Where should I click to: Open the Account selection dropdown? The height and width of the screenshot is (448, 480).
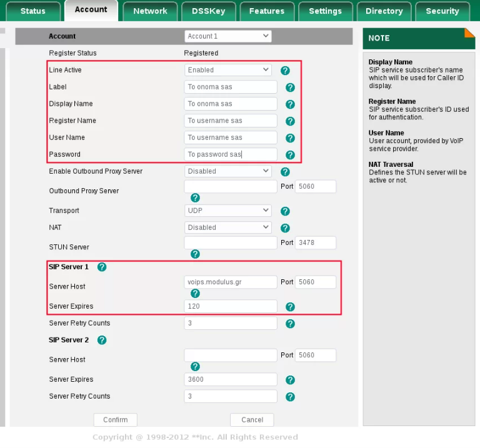pos(227,36)
